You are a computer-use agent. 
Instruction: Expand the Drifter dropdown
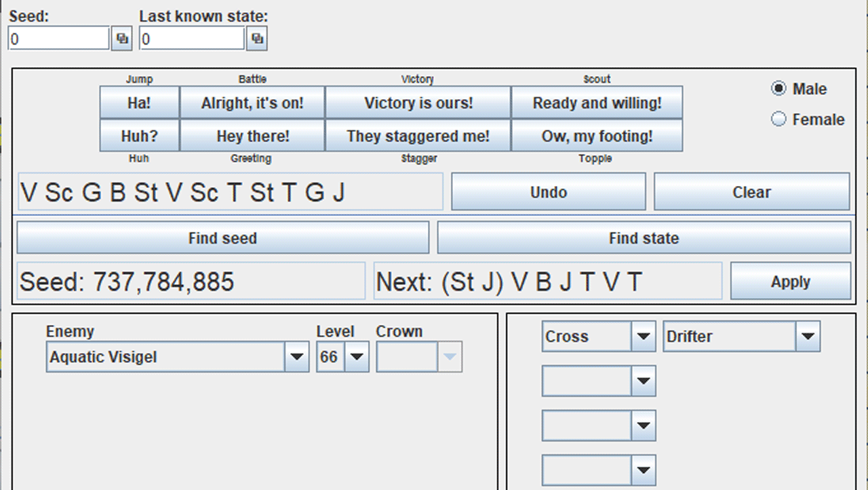coord(807,337)
